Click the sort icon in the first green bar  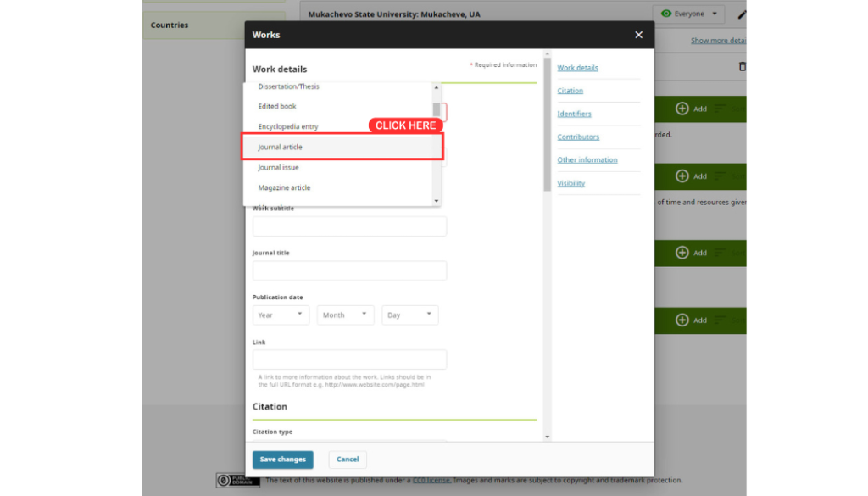point(720,109)
